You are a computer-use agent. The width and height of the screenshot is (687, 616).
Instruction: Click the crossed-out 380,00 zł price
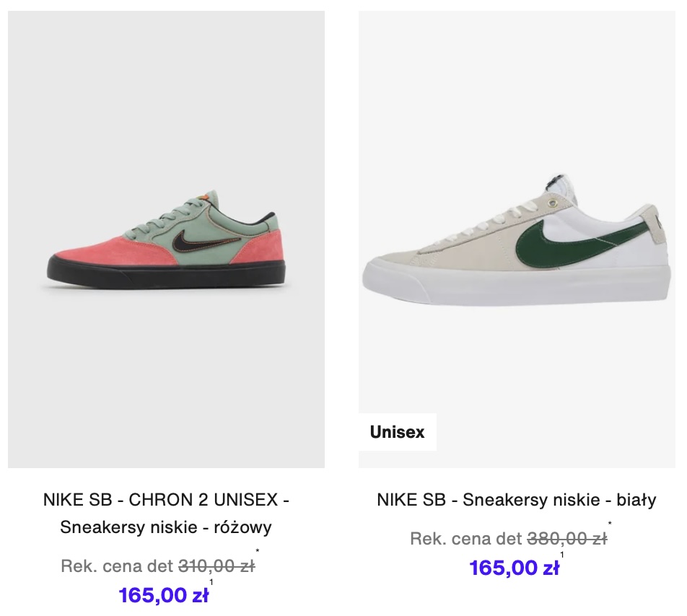coord(567,539)
